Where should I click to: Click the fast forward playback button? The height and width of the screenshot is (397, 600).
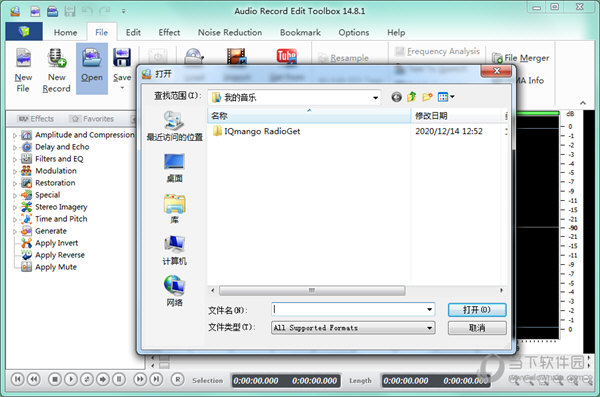[x=140, y=379]
